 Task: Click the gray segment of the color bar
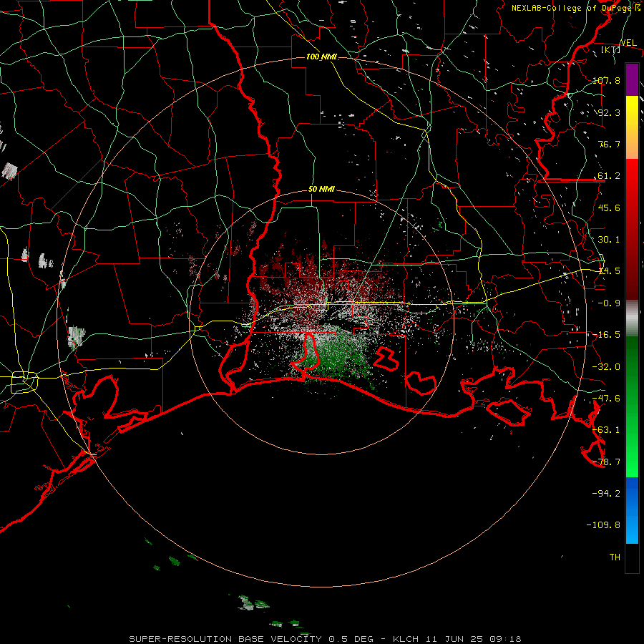click(632, 318)
